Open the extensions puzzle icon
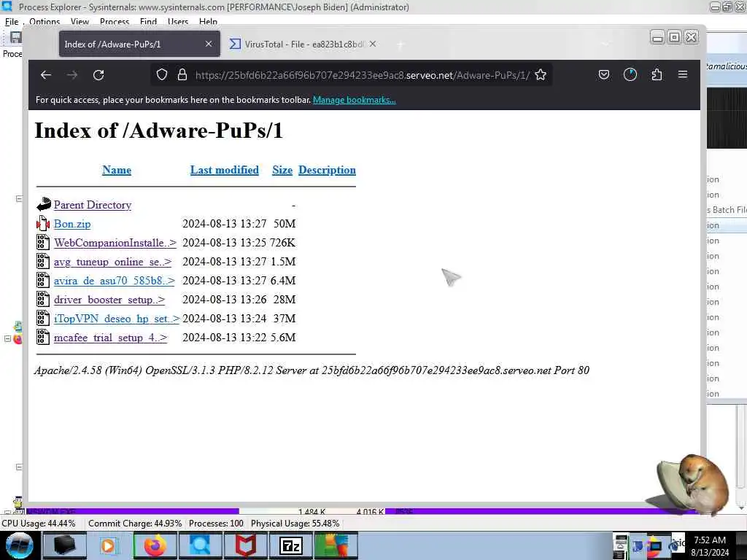Screen dimensions: 747x560 (x=657, y=75)
